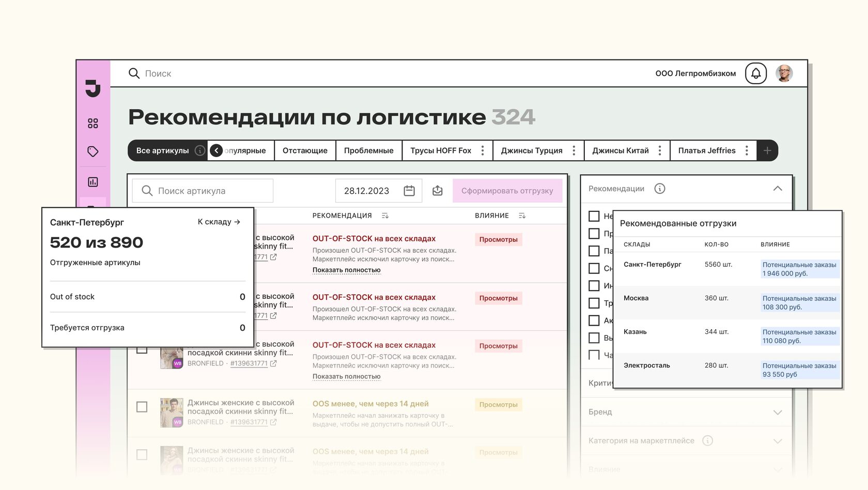Click the export/upload icon near date
The width and height of the screenshot is (868, 490).
[438, 191]
